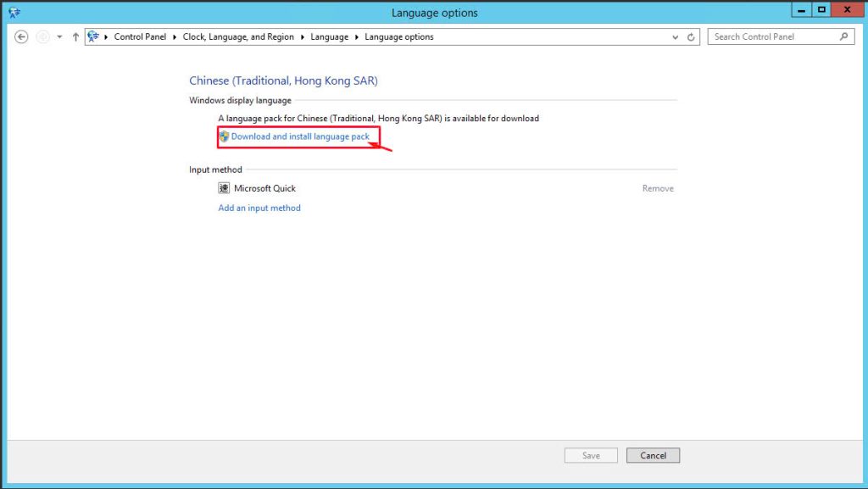This screenshot has width=868, height=489.
Task: Click the language pack available for download text
Action: pyautogui.click(x=378, y=119)
